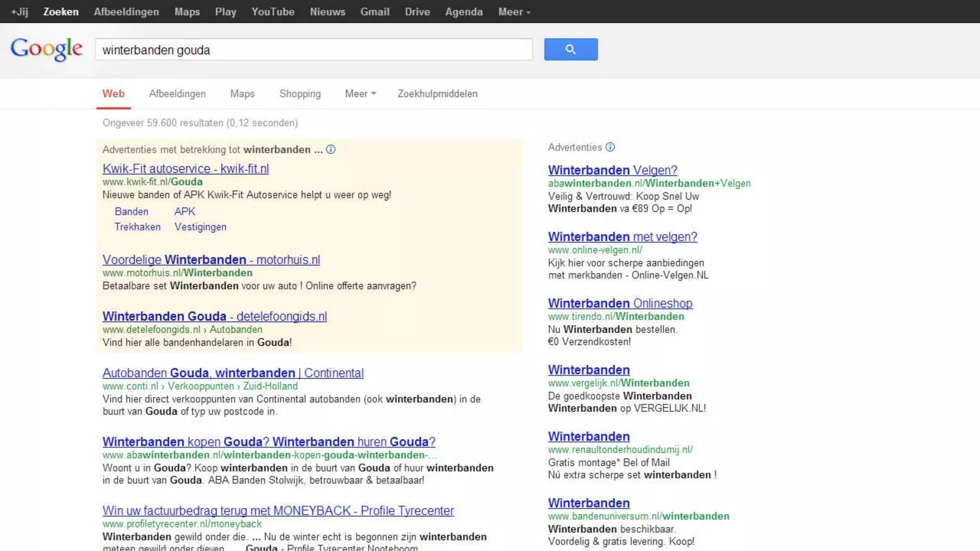This screenshot has width=980, height=551.
Task: Open the Meer dropdown under search box
Action: pyautogui.click(x=360, y=94)
